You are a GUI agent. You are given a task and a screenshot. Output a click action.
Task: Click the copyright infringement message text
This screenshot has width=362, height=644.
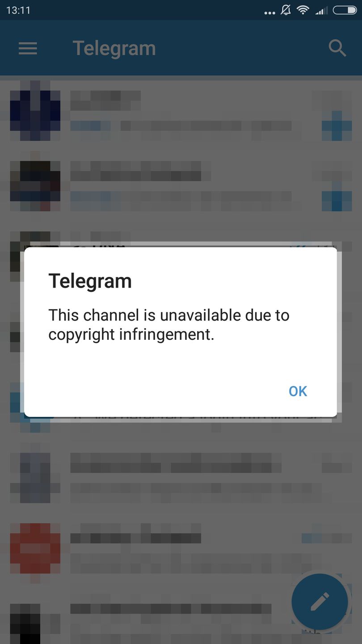click(169, 325)
